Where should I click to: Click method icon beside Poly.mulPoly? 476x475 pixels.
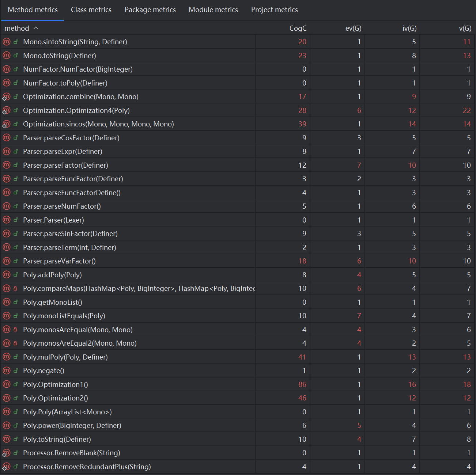[x=6, y=357]
